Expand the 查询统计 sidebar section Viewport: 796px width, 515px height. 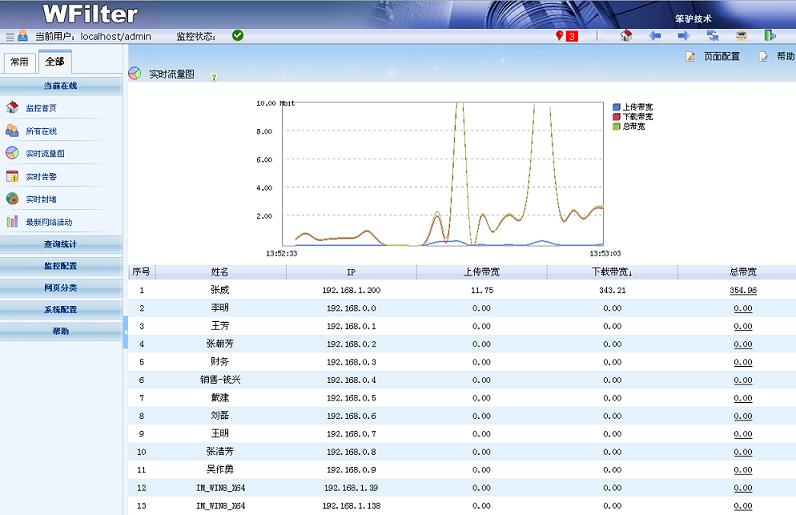[60, 244]
